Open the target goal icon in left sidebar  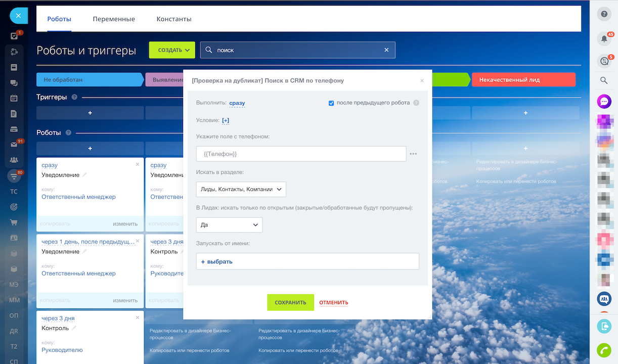[14, 207]
